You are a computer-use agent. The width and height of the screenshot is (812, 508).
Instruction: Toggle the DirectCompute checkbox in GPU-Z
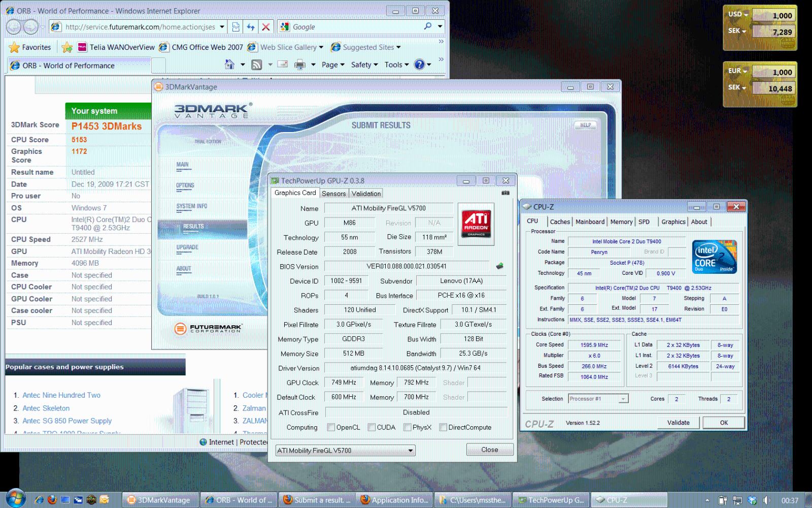click(443, 427)
